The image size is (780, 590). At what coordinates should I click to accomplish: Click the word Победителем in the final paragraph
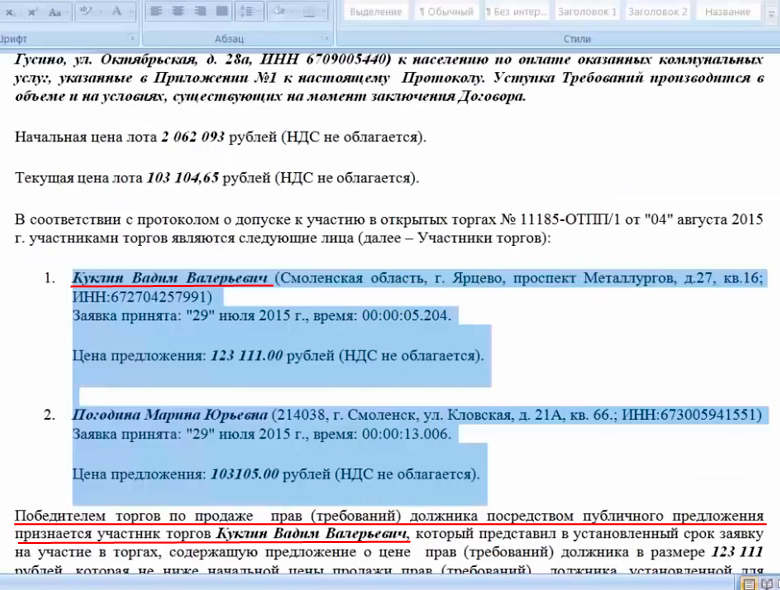(x=61, y=516)
